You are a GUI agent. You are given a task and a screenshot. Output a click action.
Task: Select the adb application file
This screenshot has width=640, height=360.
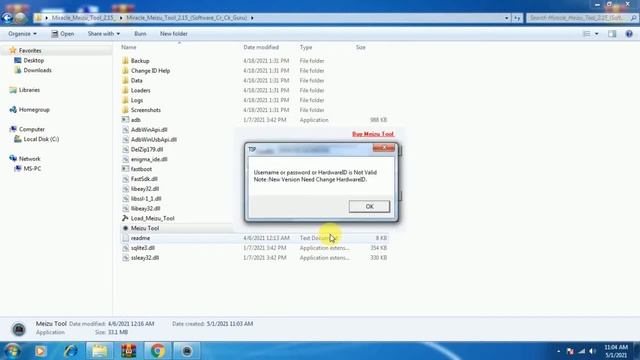136,120
